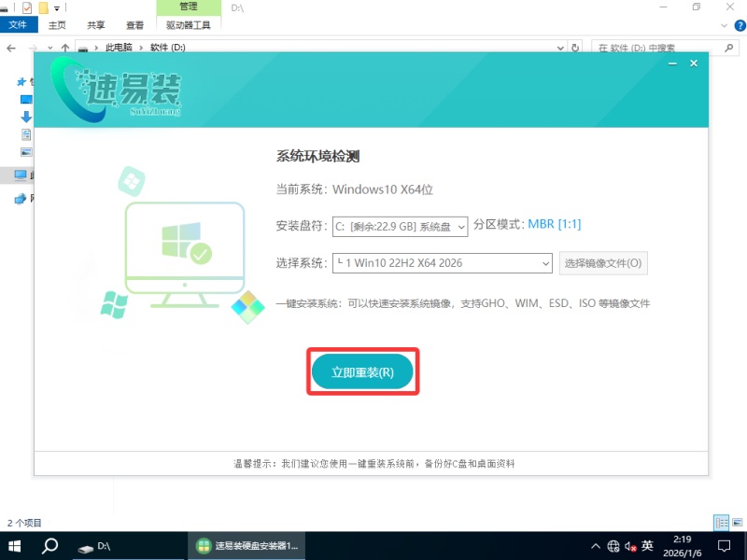This screenshot has height=560, width=747.
Task: Expand the 选择系统 Win10 22H2 dropdown
Action: [443, 263]
